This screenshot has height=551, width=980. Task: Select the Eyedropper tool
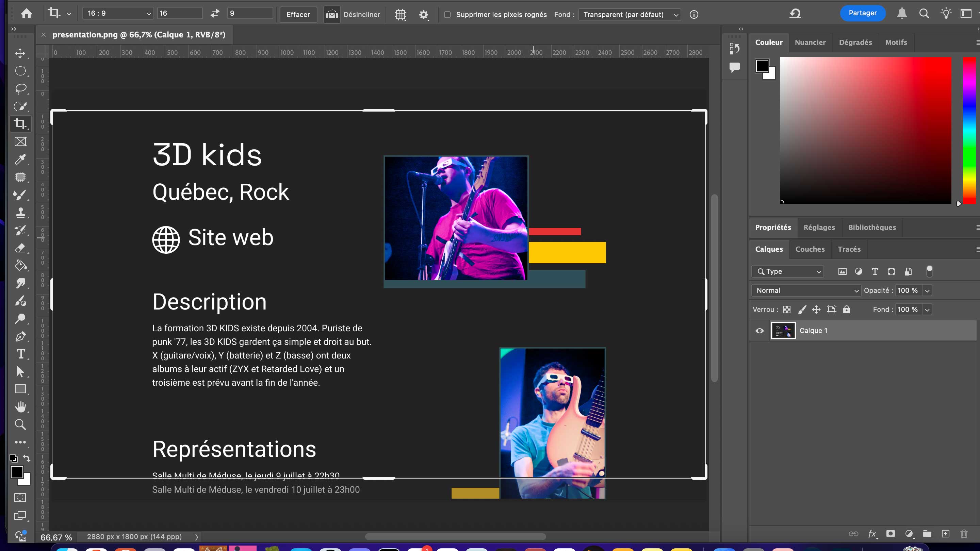coord(20,159)
